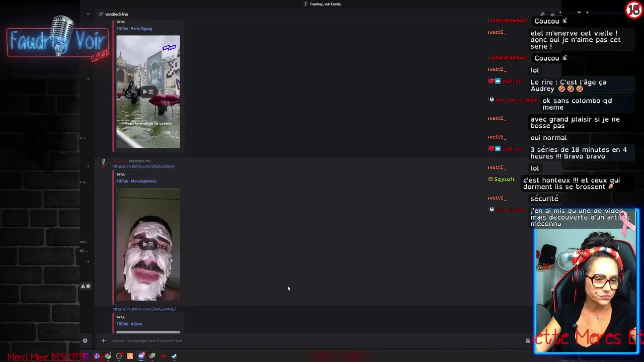The width and height of the screenshot is (644, 362).
Task: Open the vm.tiktok.com/ZNdGJuMRE/ link
Action: point(144,309)
